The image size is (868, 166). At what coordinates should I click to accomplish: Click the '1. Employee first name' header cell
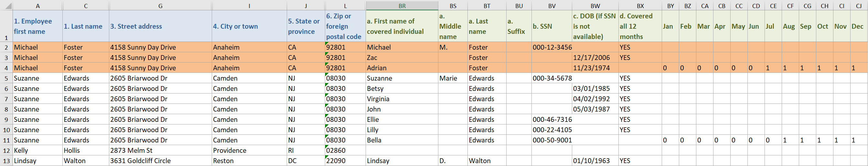point(38,26)
